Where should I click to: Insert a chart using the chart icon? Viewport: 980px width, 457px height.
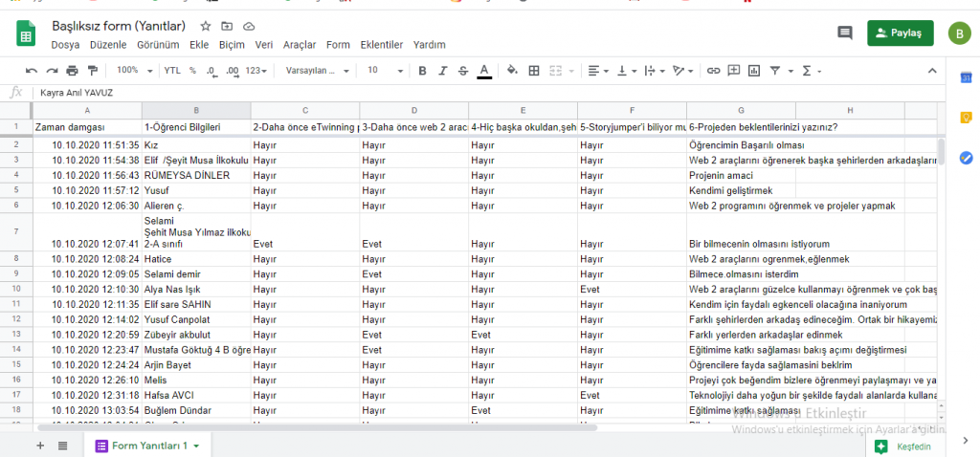click(754, 71)
